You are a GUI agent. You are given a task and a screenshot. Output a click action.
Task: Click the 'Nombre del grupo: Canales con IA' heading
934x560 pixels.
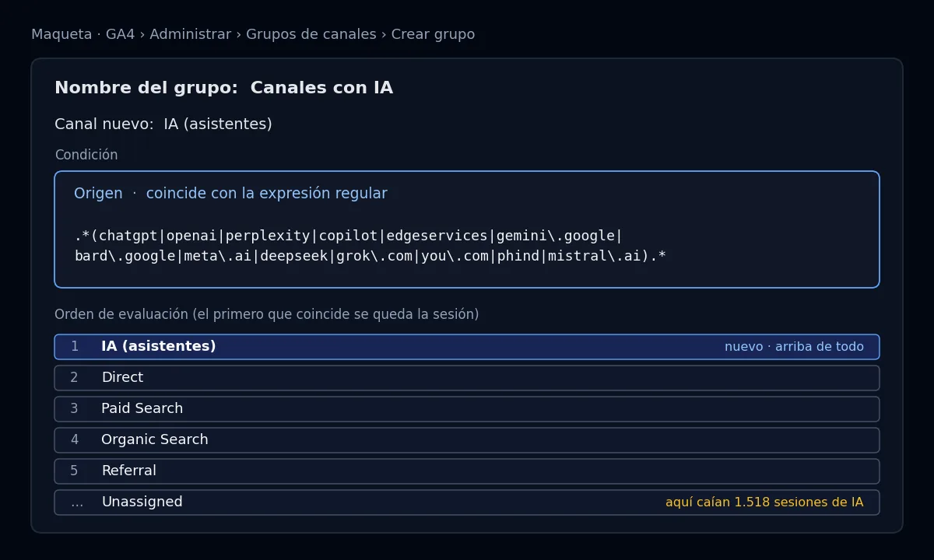[x=223, y=88]
